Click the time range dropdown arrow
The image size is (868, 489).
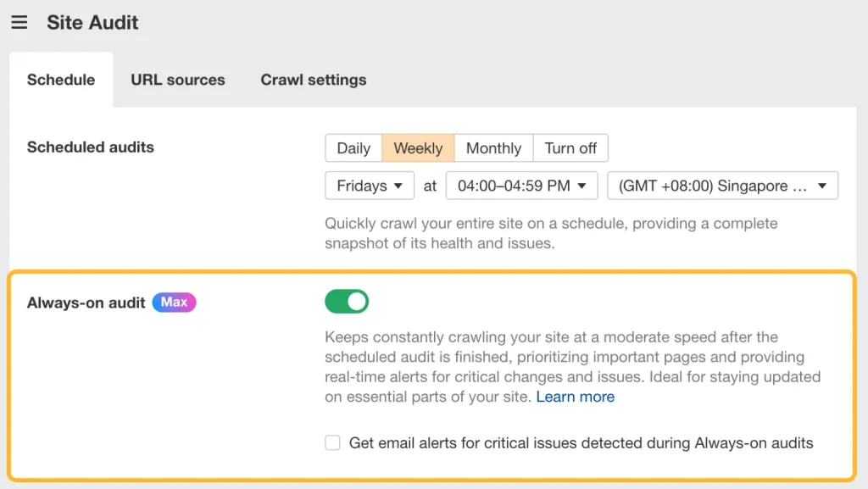[x=581, y=186]
